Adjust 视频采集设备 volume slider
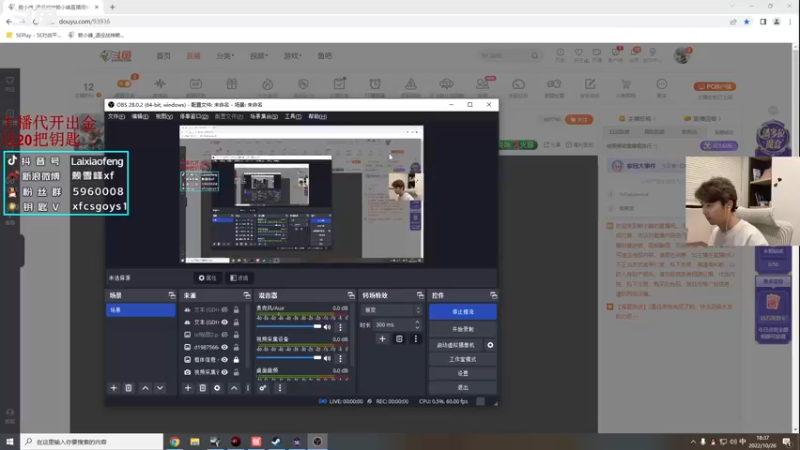This screenshot has width=800, height=450. tap(289, 358)
